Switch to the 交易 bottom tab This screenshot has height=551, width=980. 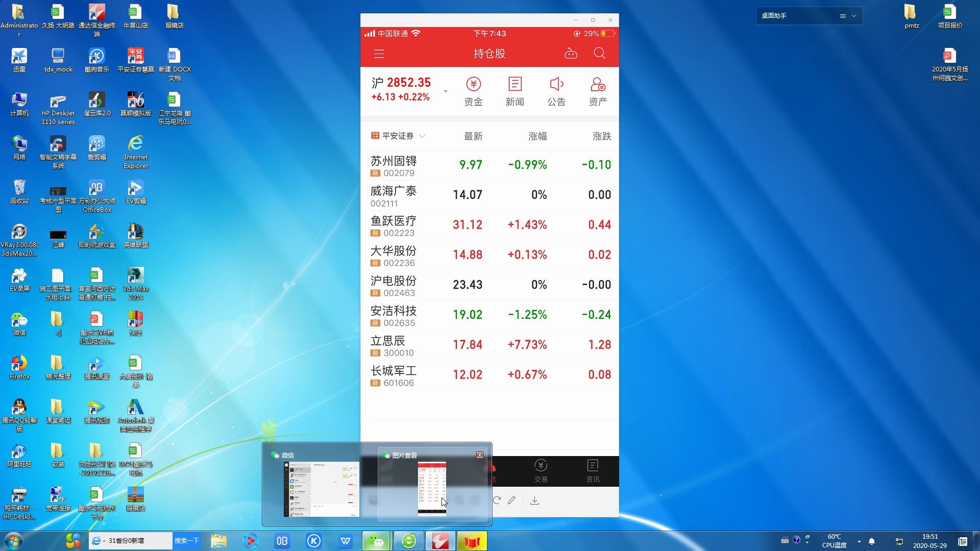(541, 471)
